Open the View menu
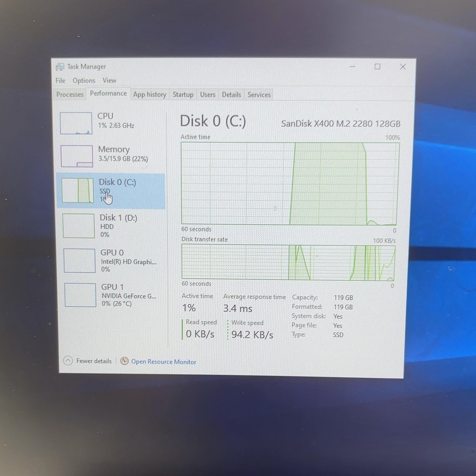Screen dimensions: 476x476 click(x=109, y=81)
